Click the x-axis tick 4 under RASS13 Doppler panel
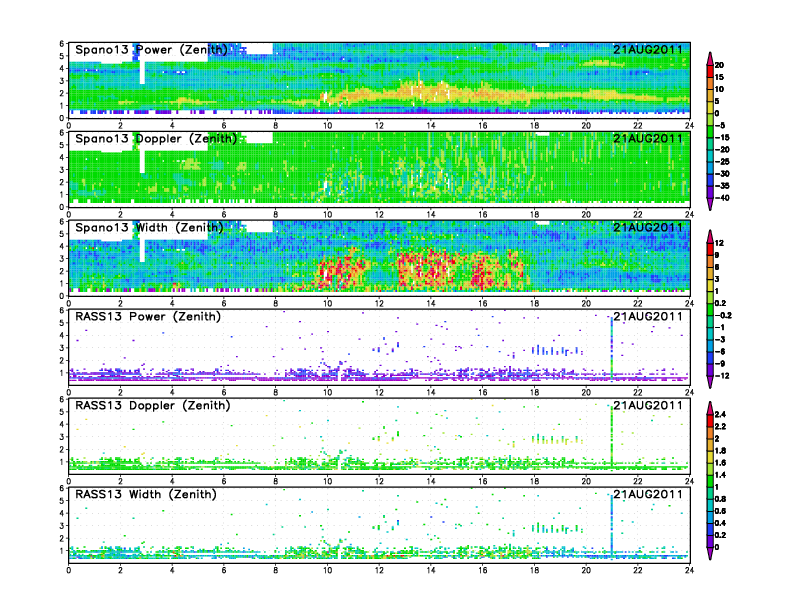 coord(172,481)
